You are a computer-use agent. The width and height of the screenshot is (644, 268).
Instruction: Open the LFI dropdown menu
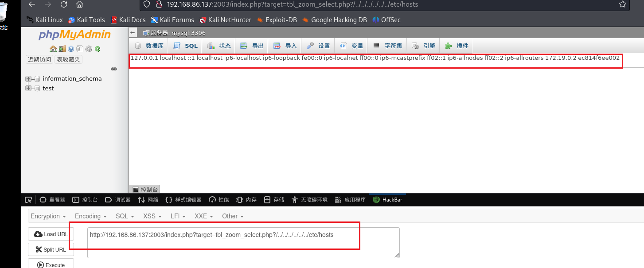(177, 216)
